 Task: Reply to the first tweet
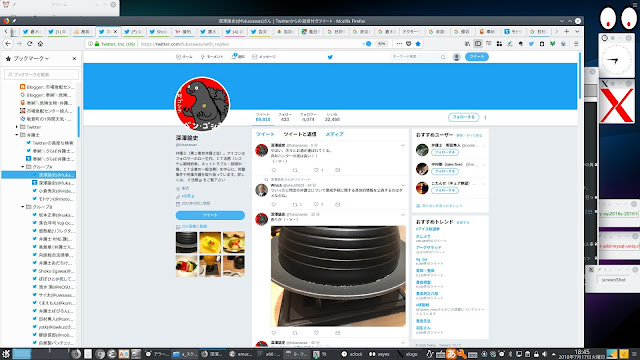click(273, 170)
